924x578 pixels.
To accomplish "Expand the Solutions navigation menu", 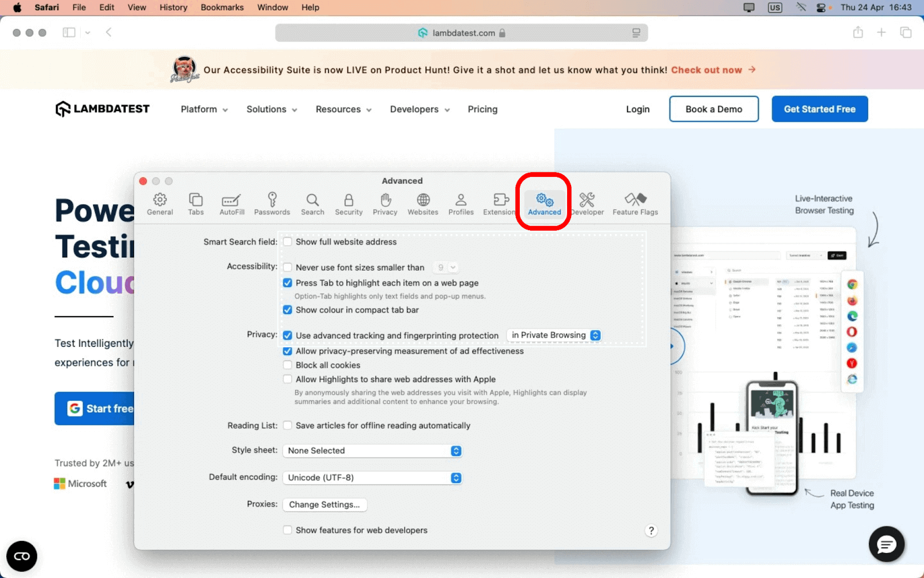I will coord(272,109).
